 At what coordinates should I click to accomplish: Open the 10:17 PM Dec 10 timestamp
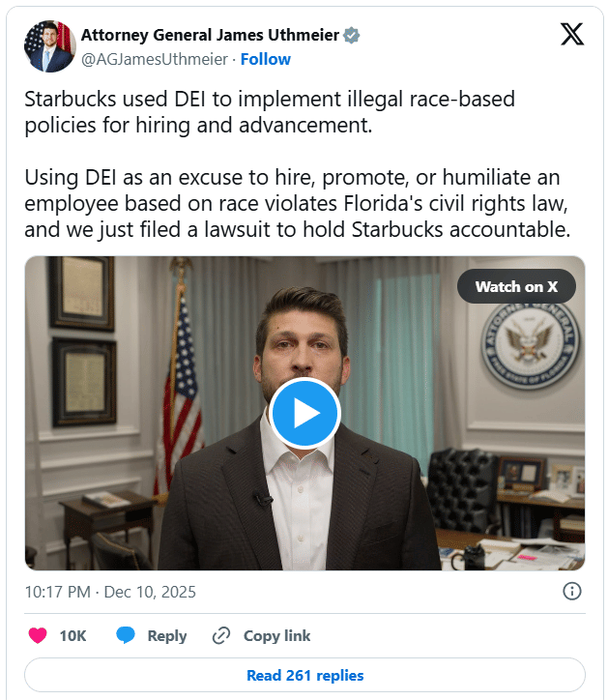pos(110,592)
